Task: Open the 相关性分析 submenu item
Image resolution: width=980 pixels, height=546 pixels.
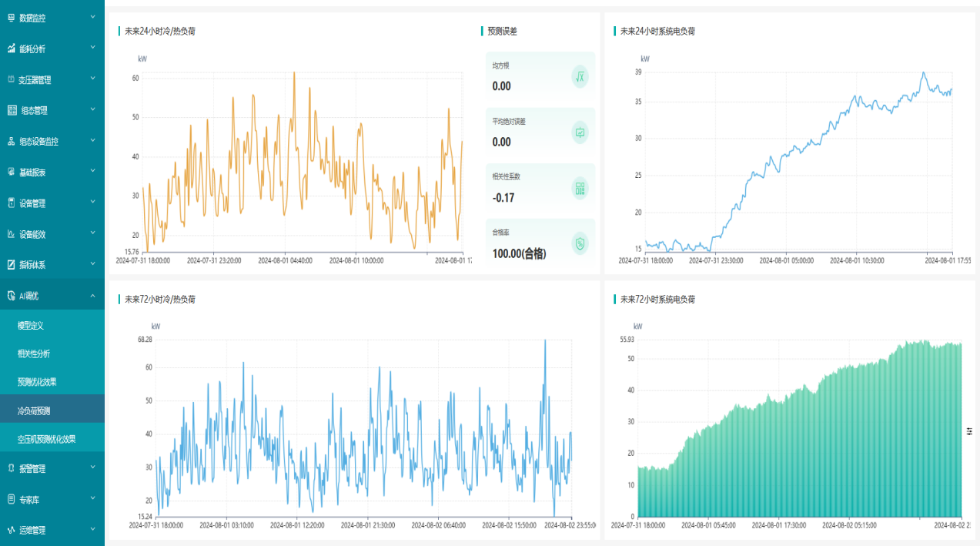Action: coord(34,353)
